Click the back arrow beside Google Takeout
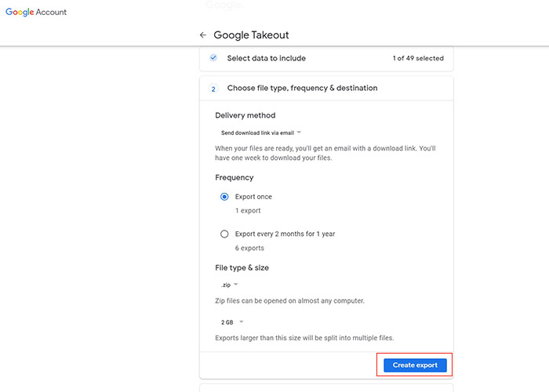549x392 pixels. 202,35
